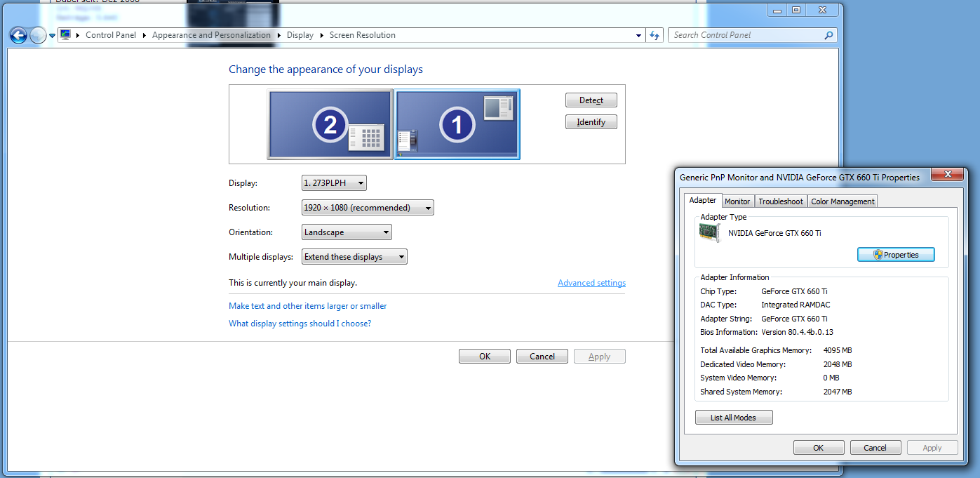
Task: Maximize the Screen Resolution window
Action: tap(796, 10)
